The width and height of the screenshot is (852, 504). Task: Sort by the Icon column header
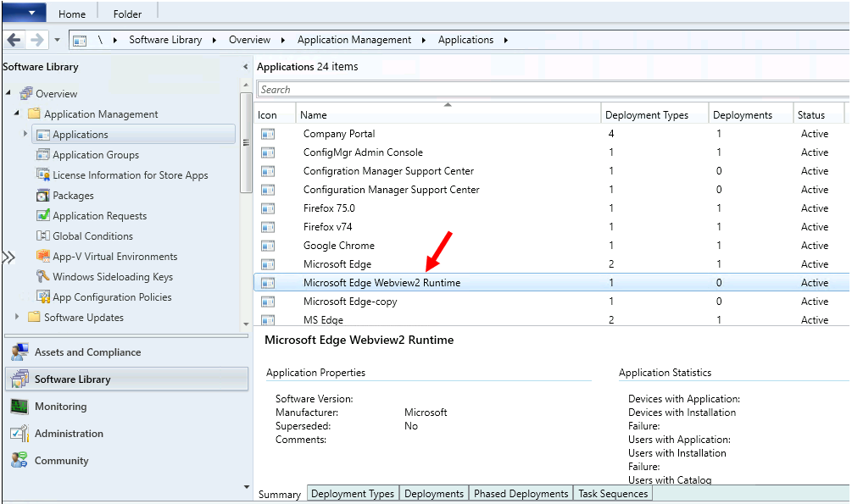[x=275, y=114]
